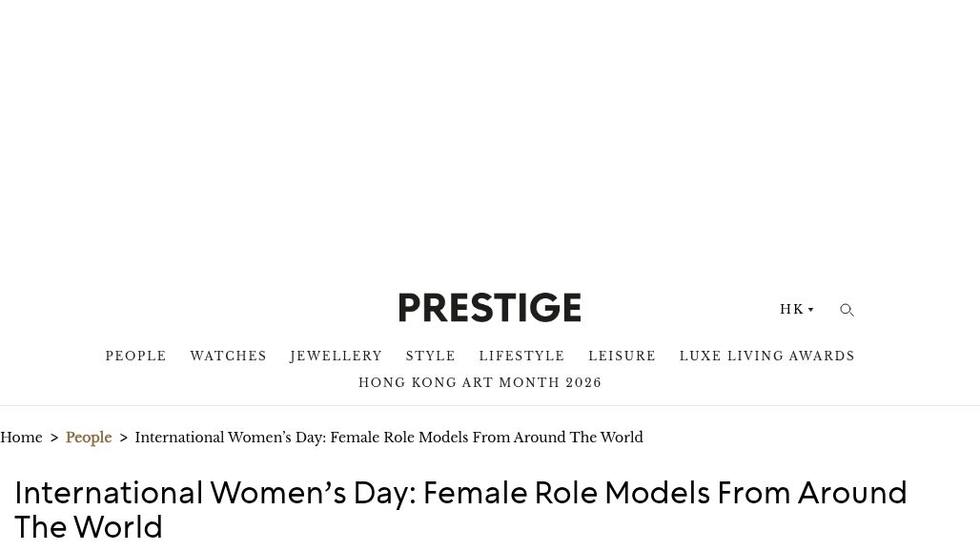Click the breadcrumb separator after Home
This screenshot has height=551, width=980.
(x=54, y=439)
